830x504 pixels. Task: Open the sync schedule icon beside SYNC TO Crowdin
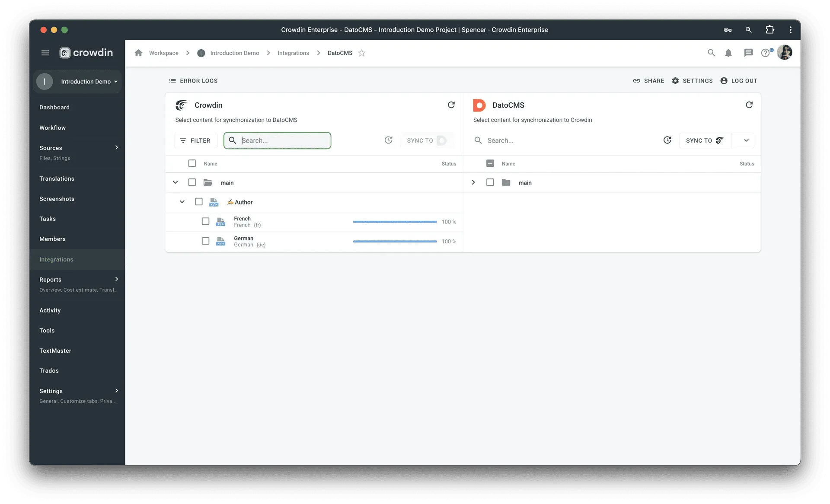click(x=667, y=140)
